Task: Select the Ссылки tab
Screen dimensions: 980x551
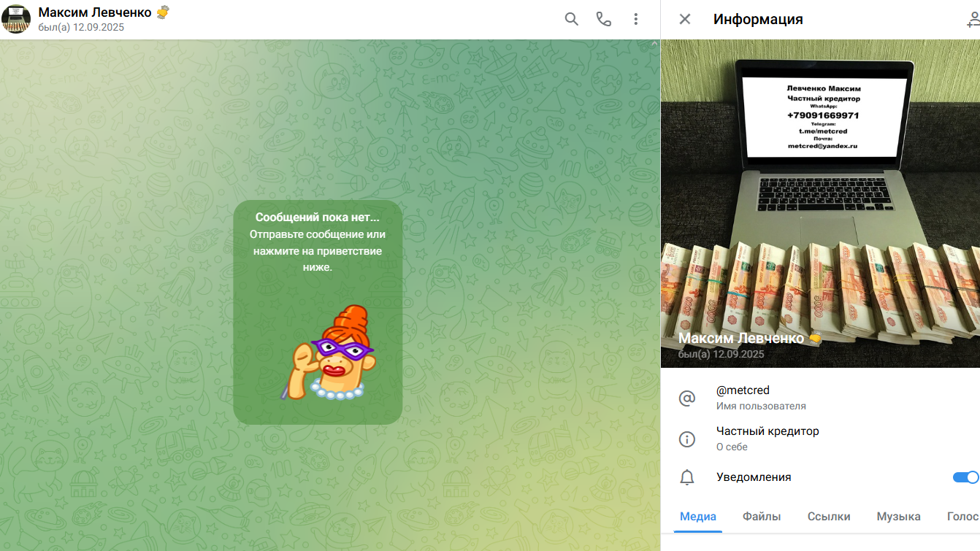Action: [x=829, y=517]
